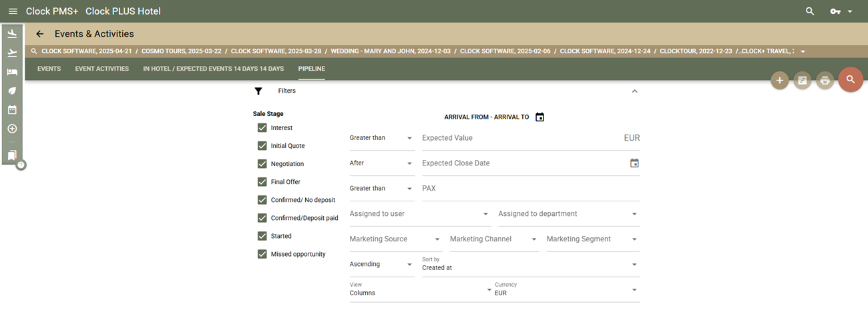Image resolution: width=868 pixels, height=310 pixels.
Task: Open recent search CLOCK SOFTWARE, 2024-12-24
Action: [x=606, y=51]
